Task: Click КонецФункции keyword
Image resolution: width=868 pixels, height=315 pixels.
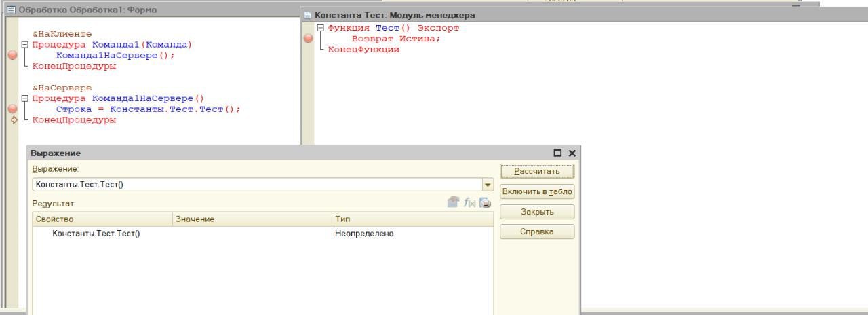Action: coord(363,50)
